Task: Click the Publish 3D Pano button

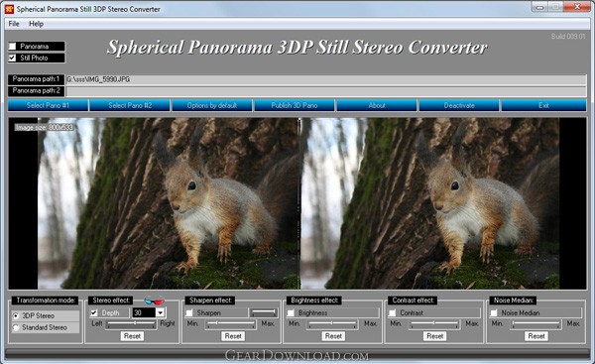Action: point(295,105)
